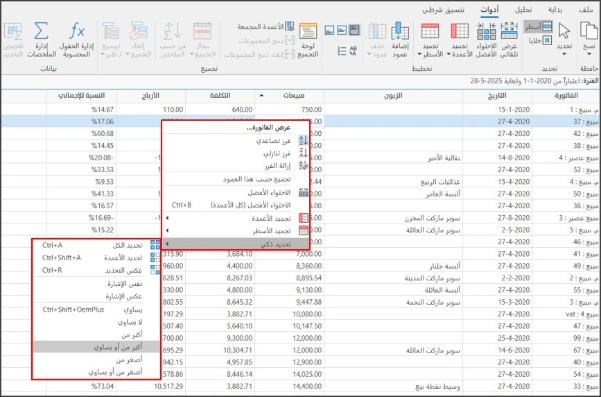Choose إزالة الفرز in context menu
Viewport: 601px width, 397px height.
[236, 166]
